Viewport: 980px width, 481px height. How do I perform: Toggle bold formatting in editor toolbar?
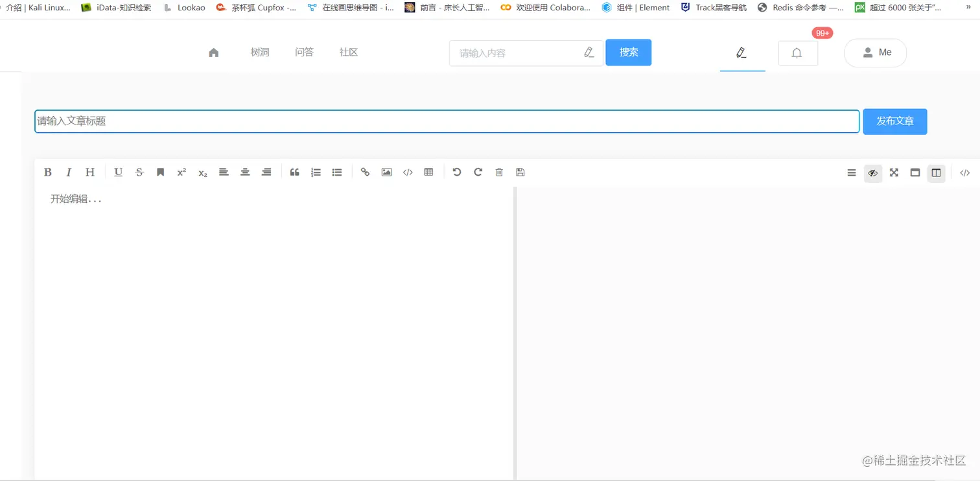(x=47, y=172)
